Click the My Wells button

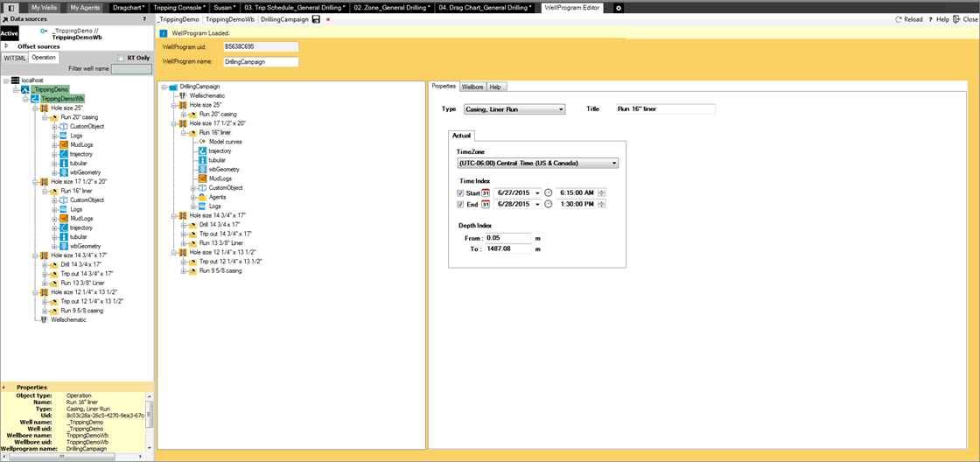pos(45,8)
